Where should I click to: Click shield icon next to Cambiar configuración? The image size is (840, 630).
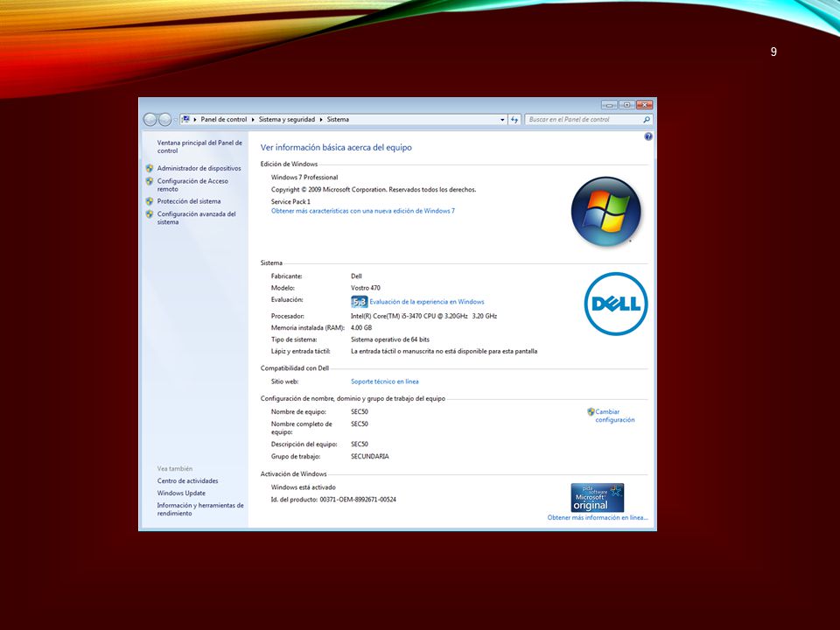coord(591,412)
